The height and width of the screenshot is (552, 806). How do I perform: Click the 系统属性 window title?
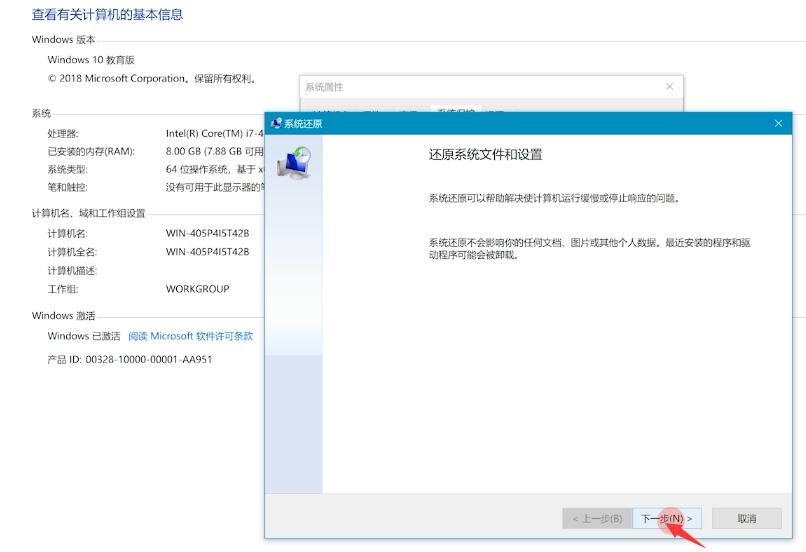[x=324, y=87]
